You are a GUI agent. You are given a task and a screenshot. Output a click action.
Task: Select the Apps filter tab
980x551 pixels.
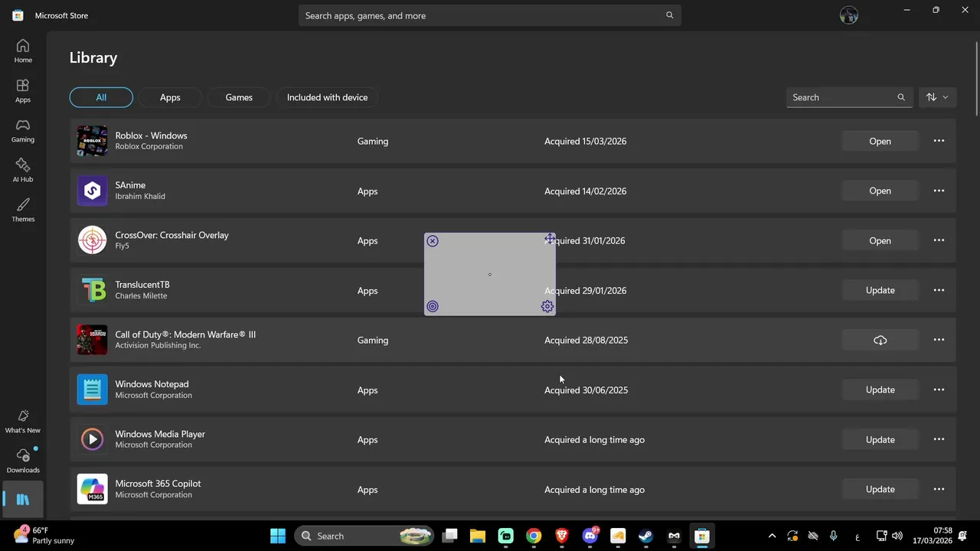pos(170,97)
